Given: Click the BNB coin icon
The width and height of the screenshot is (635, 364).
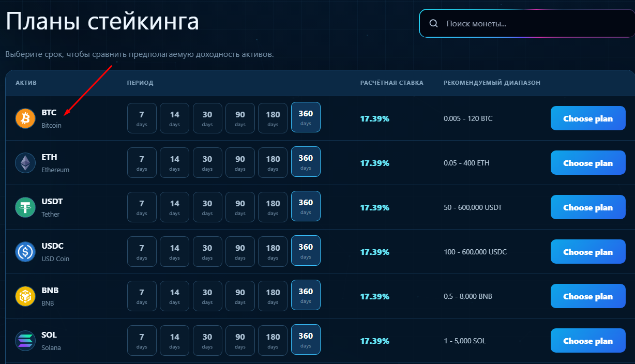Looking at the screenshot, I should 25,296.
